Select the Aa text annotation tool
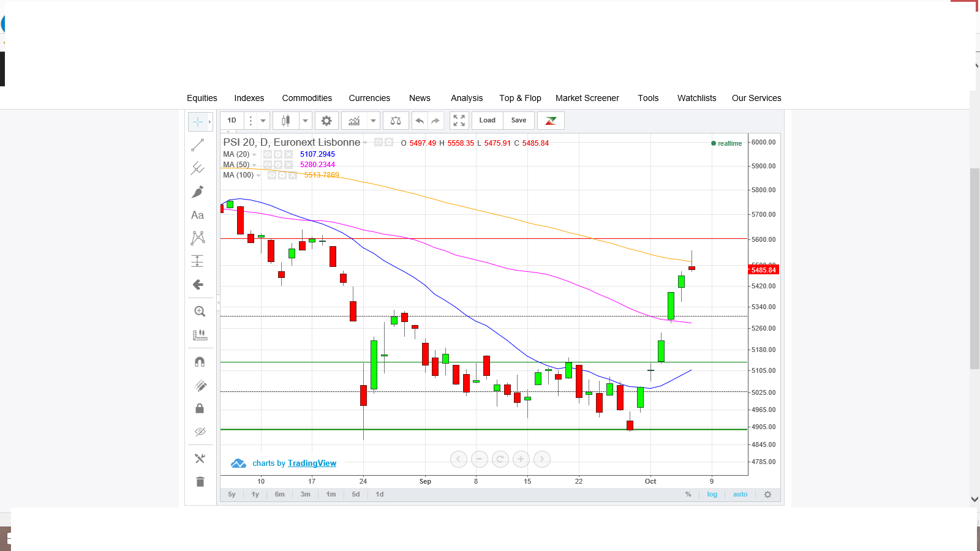This screenshot has width=980, height=551. tap(197, 215)
